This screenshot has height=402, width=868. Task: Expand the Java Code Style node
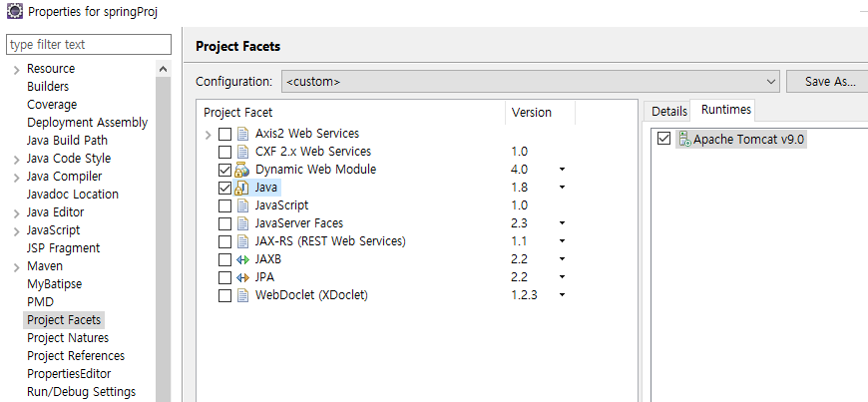[x=17, y=159]
